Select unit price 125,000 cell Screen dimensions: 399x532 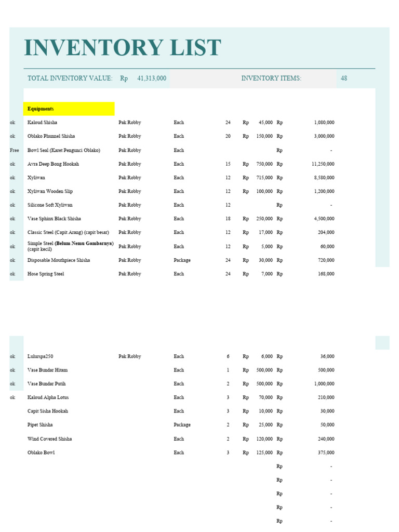pyautogui.click(x=264, y=453)
